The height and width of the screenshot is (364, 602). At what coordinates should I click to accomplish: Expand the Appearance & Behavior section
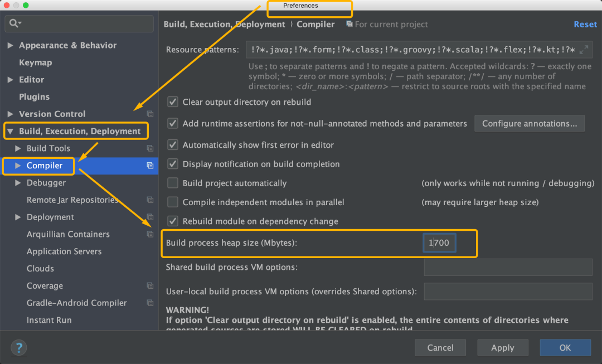[11, 45]
